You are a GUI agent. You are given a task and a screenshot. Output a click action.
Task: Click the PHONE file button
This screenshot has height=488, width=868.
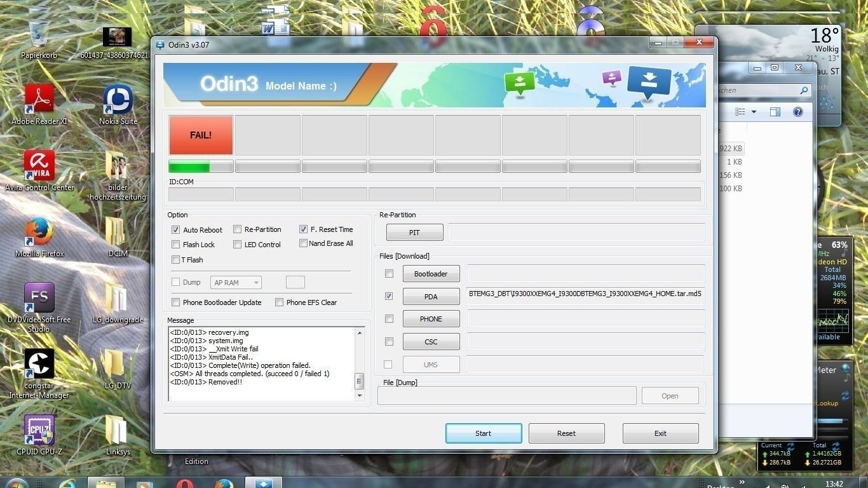click(431, 319)
